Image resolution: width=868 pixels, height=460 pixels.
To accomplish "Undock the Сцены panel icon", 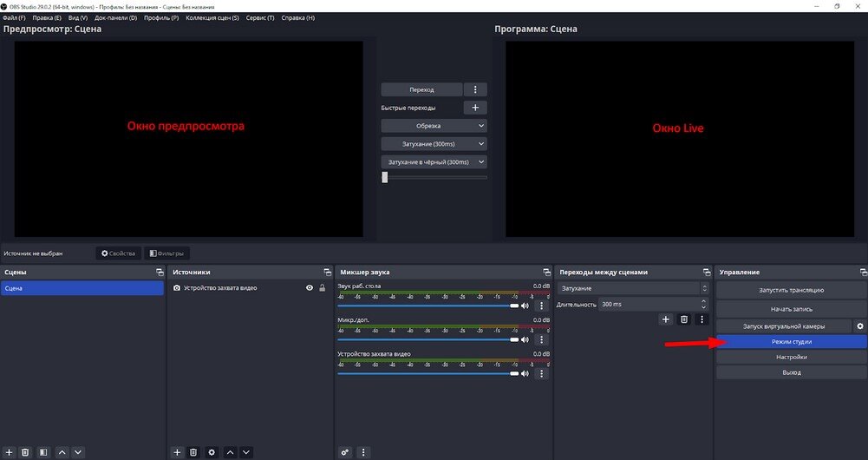I will click(160, 273).
